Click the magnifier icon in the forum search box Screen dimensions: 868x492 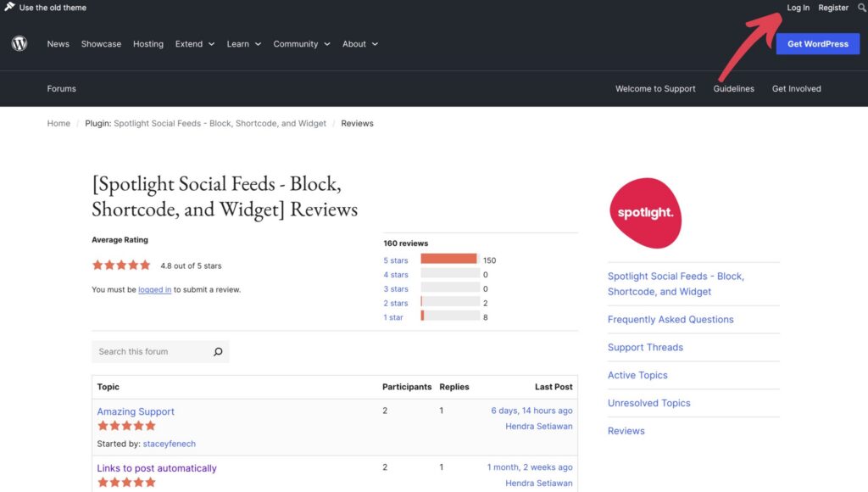click(x=218, y=351)
